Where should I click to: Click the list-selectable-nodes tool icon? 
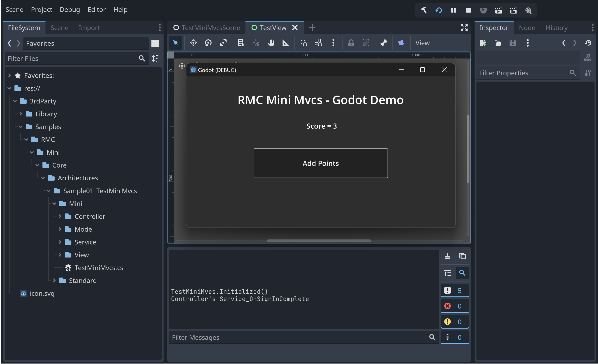[241, 43]
